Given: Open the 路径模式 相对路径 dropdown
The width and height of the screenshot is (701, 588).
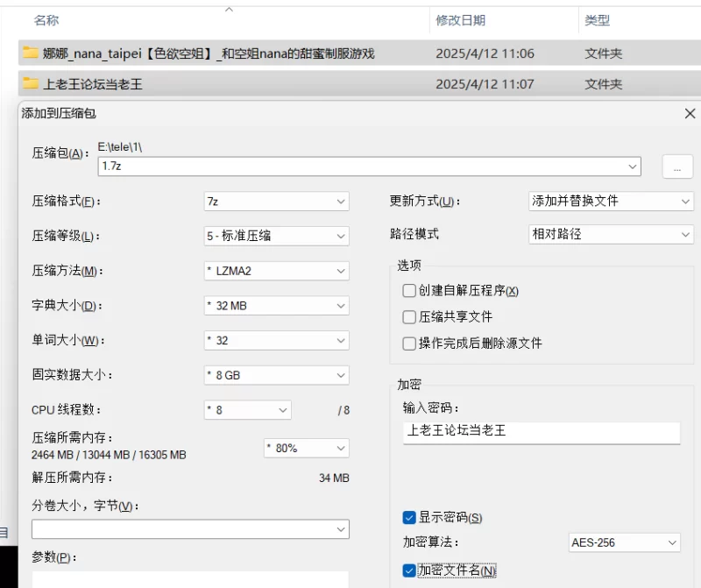Looking at the screenshot, I should click(x=611, y=235).
